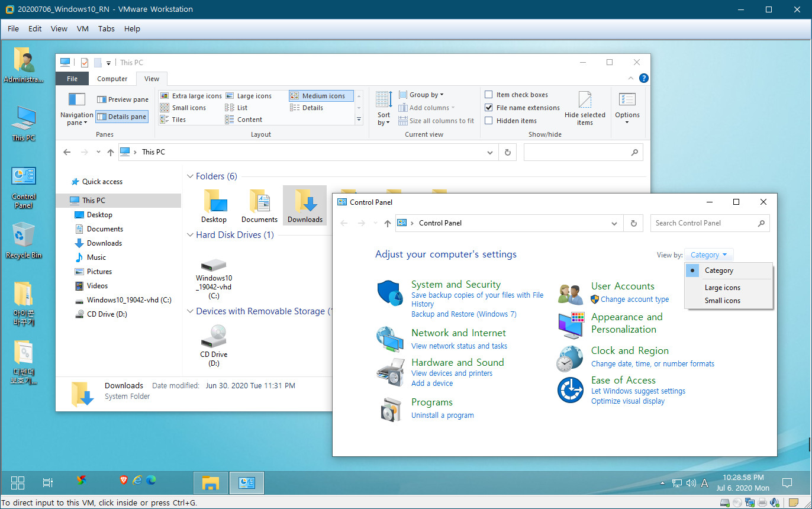Screen dimensions: 812x509
Task: Expand the layout gallery more arrow
Action: point(359,119)
